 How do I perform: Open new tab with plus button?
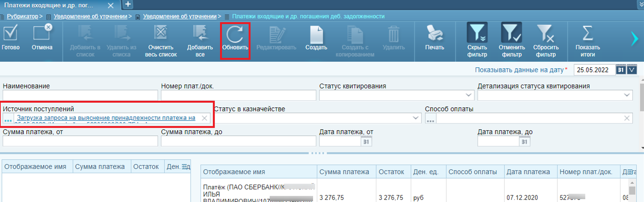tap(128, 5)
